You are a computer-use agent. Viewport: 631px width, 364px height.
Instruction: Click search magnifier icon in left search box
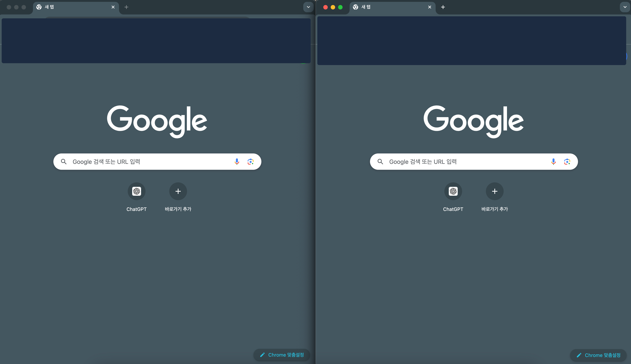tap(64, 162)
